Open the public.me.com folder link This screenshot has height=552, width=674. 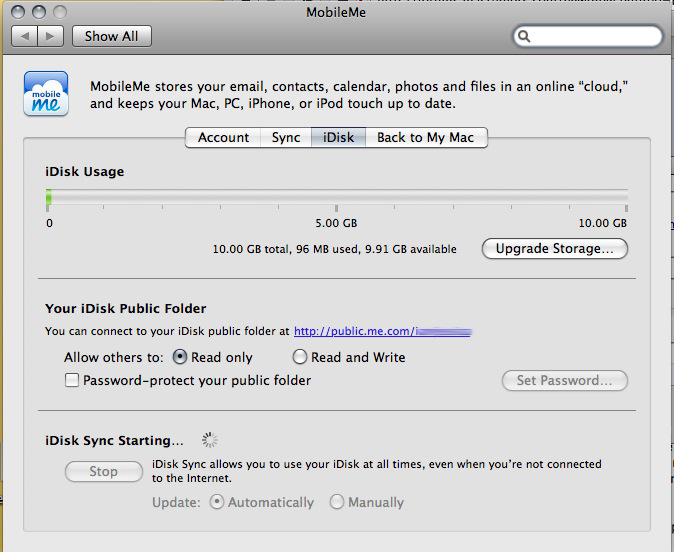[x=383, y=331]
